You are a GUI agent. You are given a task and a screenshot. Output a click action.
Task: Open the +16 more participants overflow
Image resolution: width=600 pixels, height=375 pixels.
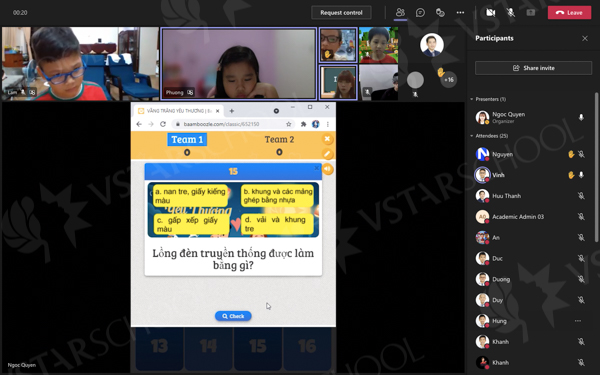coord(448,80)
